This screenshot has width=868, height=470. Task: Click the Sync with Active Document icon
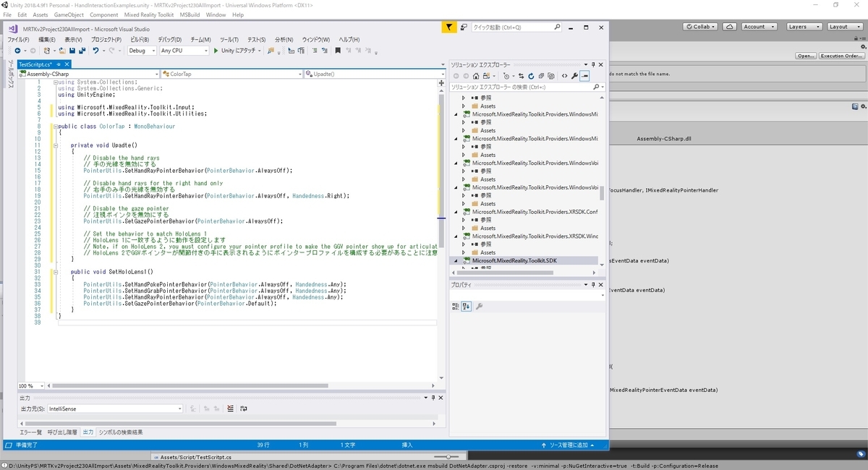click(522, 76)
